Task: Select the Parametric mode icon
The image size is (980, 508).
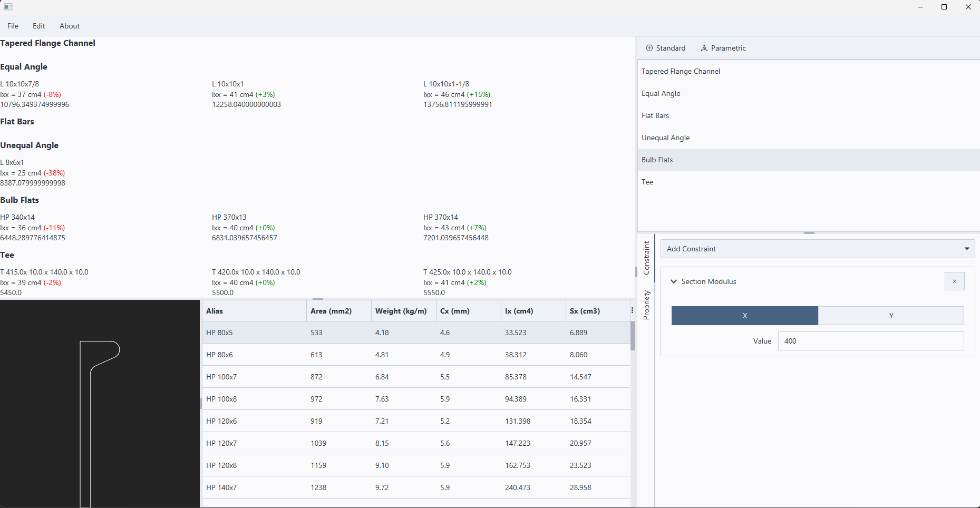Action: click(x=704, y=48)
